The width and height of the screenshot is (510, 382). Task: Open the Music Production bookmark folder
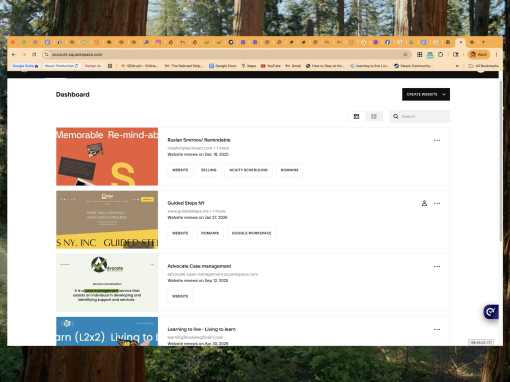(61, 66)
